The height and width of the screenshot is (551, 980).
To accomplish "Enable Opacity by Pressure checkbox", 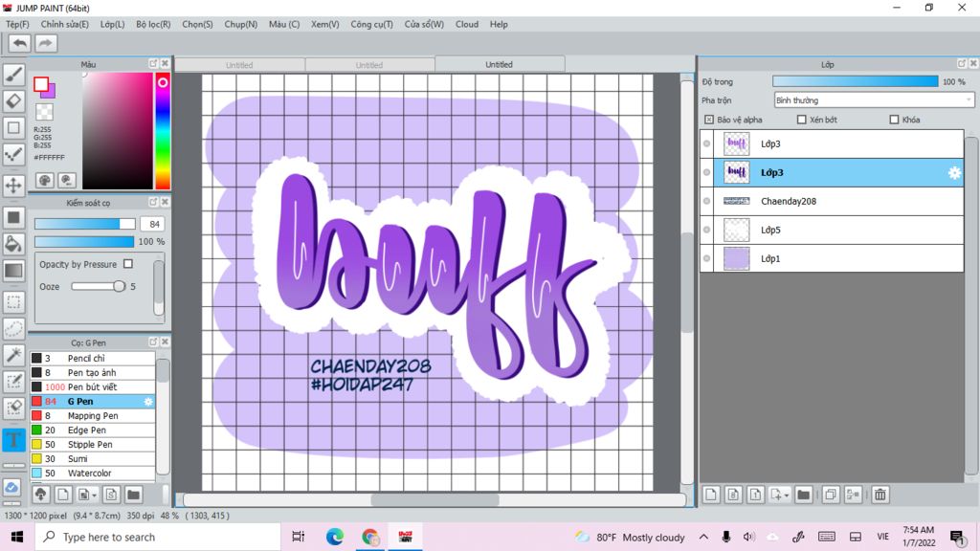I will click(x=128, y=264).
